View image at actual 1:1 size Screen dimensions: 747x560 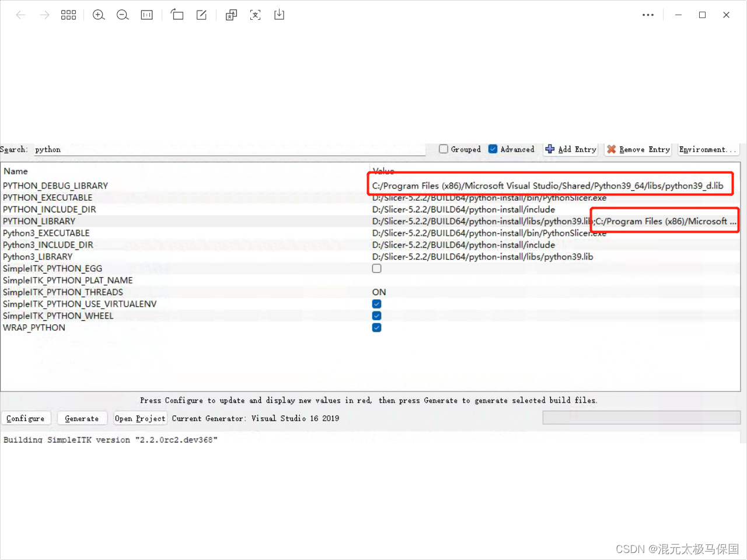click(146, 15)
